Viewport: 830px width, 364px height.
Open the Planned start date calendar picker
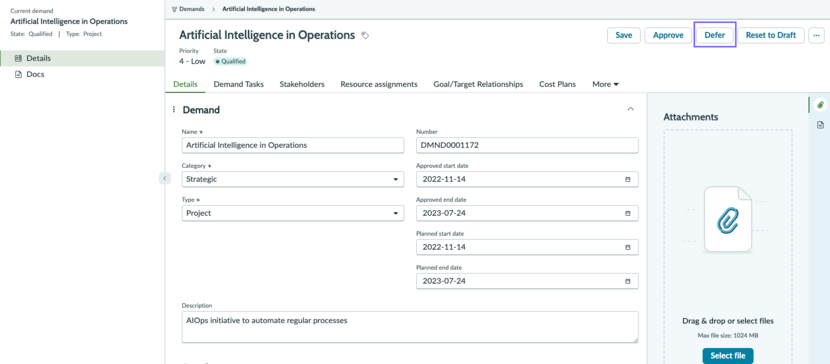(628, 247)
